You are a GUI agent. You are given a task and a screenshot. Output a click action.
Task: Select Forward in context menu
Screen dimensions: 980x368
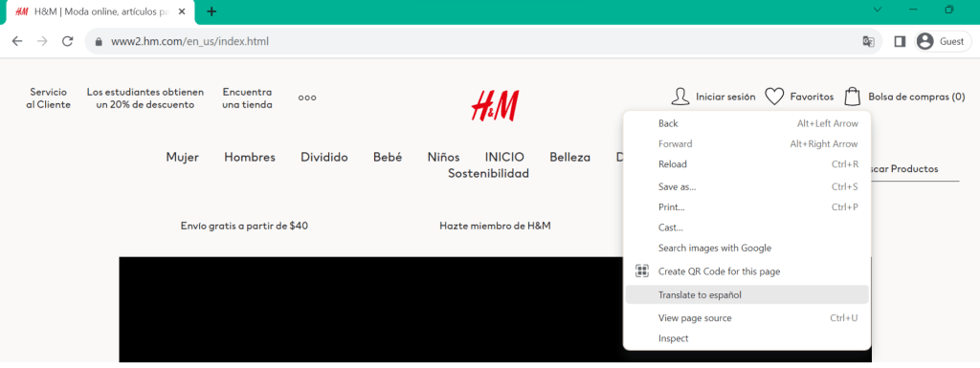pyautogui.click(x=746, y=144)
